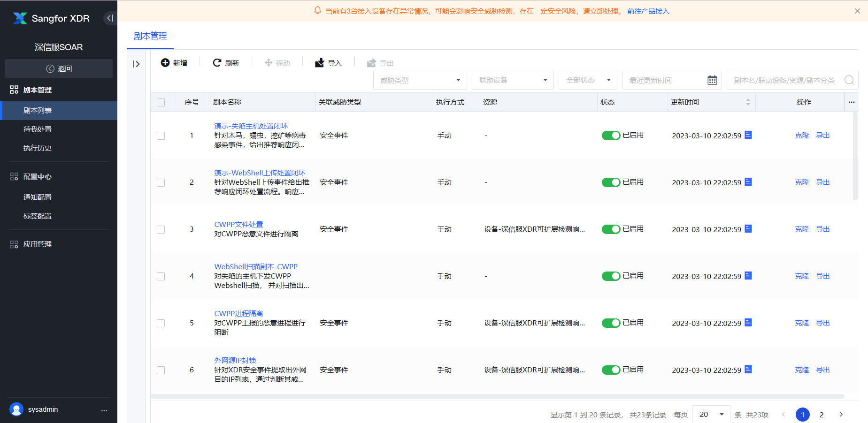Click the 导入 import icon

tap(320, 62)
